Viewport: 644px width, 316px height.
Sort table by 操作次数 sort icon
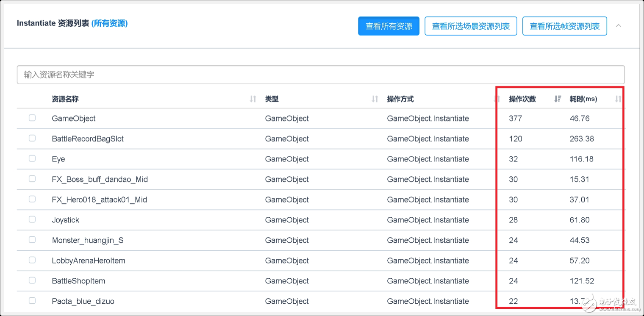tap(558, 99)
